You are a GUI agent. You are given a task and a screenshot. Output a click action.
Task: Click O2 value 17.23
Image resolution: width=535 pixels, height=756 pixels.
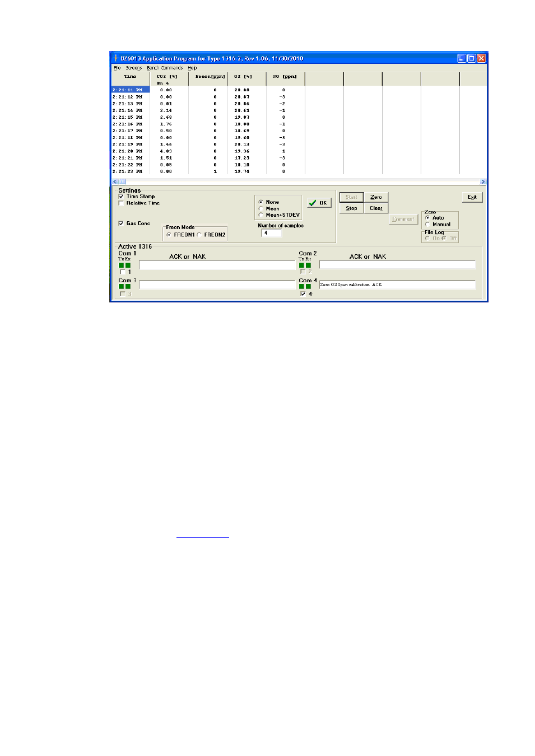click(242, 158)
